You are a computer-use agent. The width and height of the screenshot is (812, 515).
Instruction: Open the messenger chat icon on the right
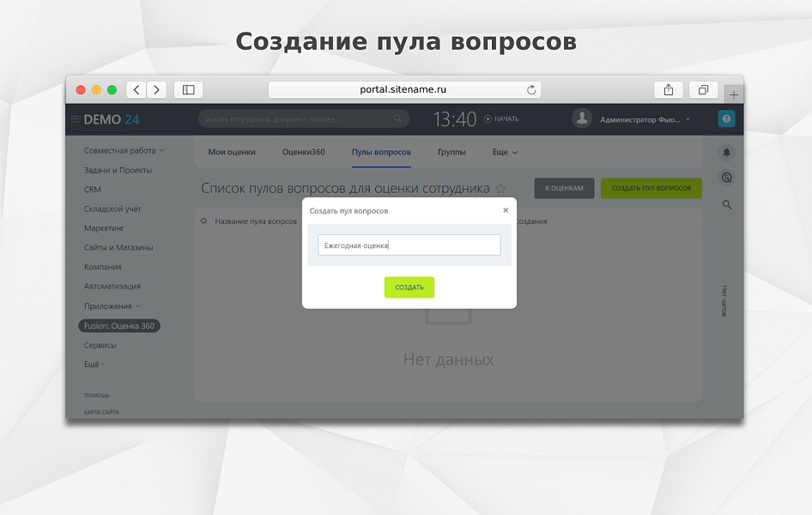click(726, 176)
